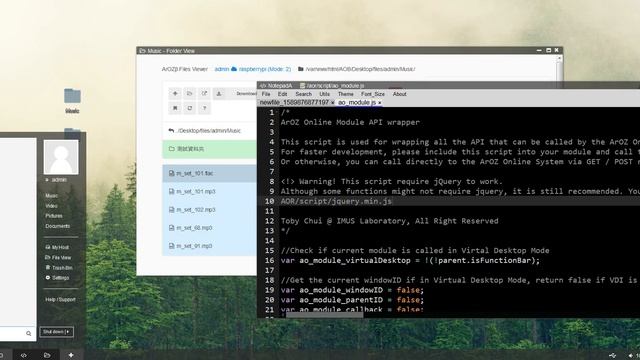Click line 12 Toby Chui comment

tap(389, 221)
